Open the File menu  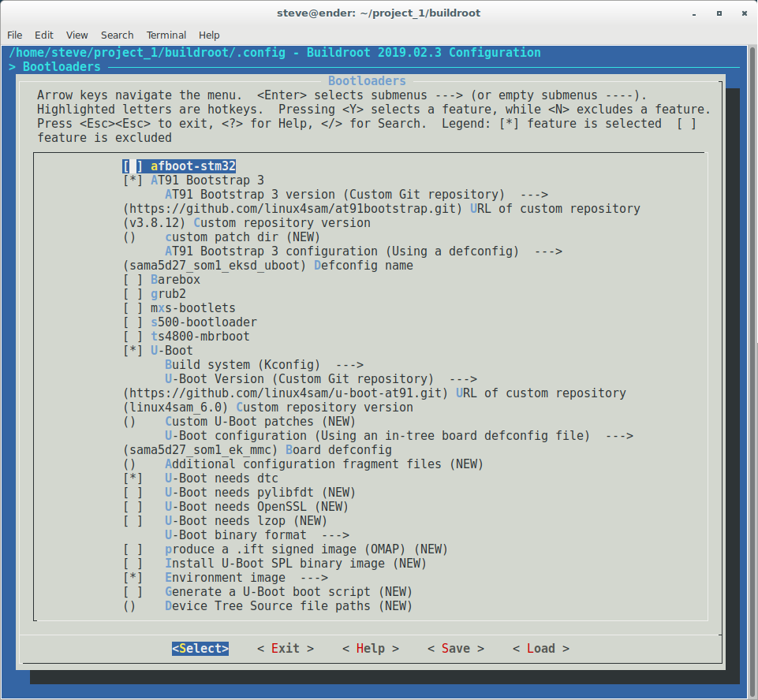tap(14, 35)
